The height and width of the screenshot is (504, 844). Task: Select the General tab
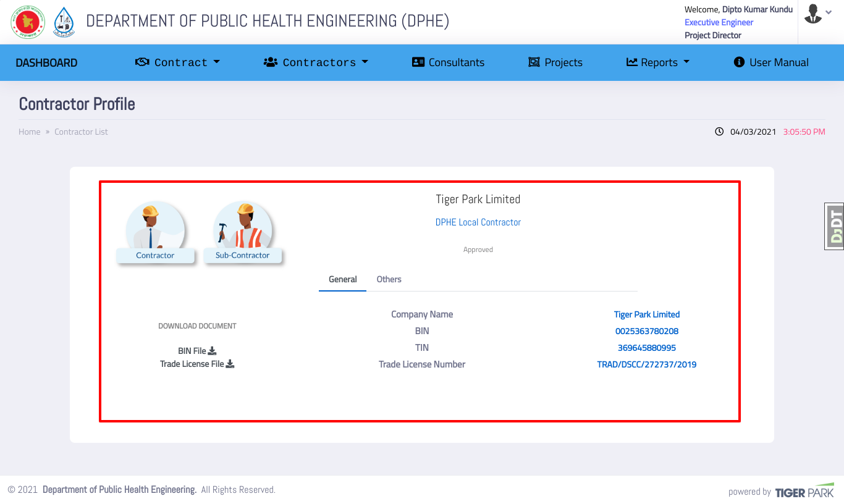pos(342,279)
